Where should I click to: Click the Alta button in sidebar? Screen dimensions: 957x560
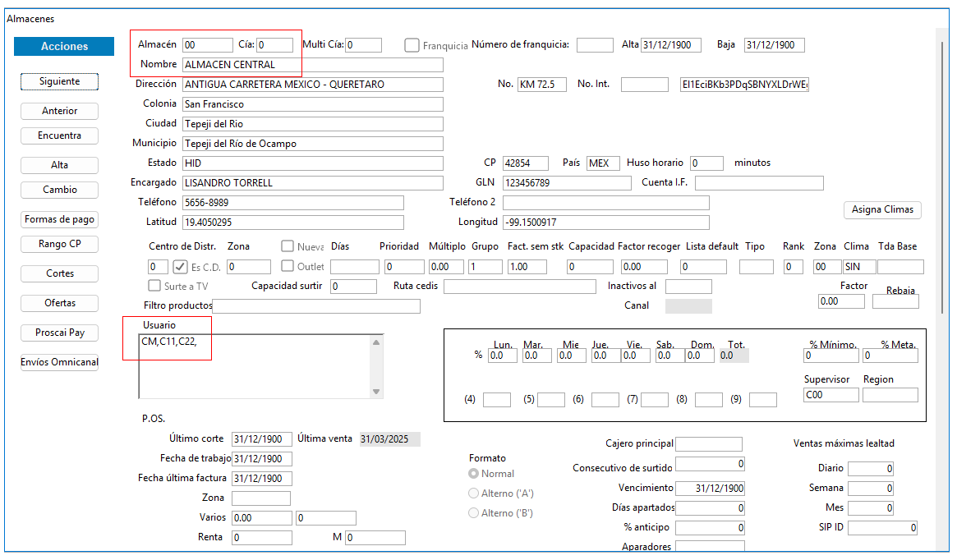[x=59, y=165]
